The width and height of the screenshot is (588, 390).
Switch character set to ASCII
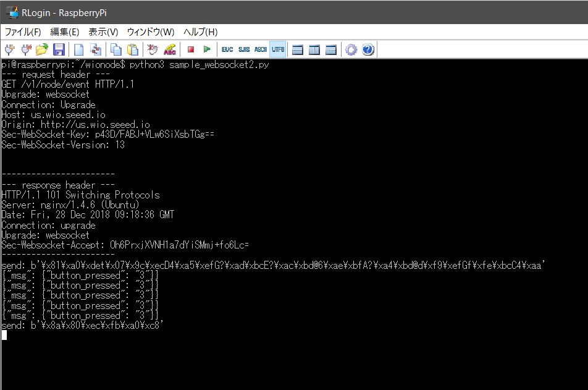click(x=261, y=49)
